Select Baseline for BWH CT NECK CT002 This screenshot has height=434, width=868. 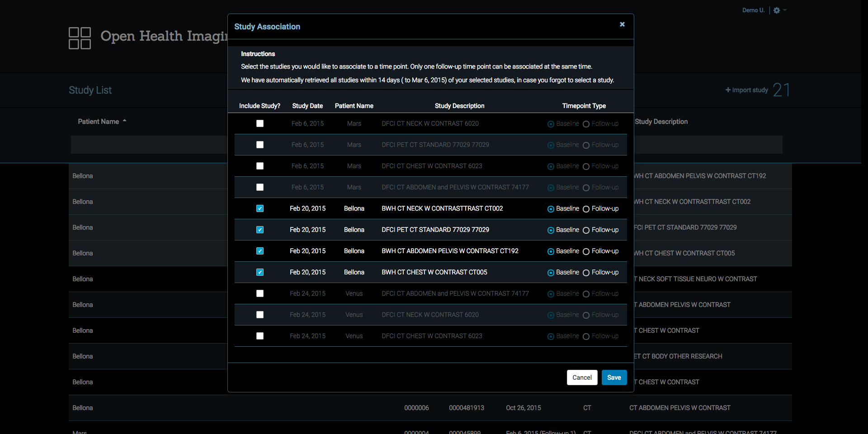[x=551, y=209]
